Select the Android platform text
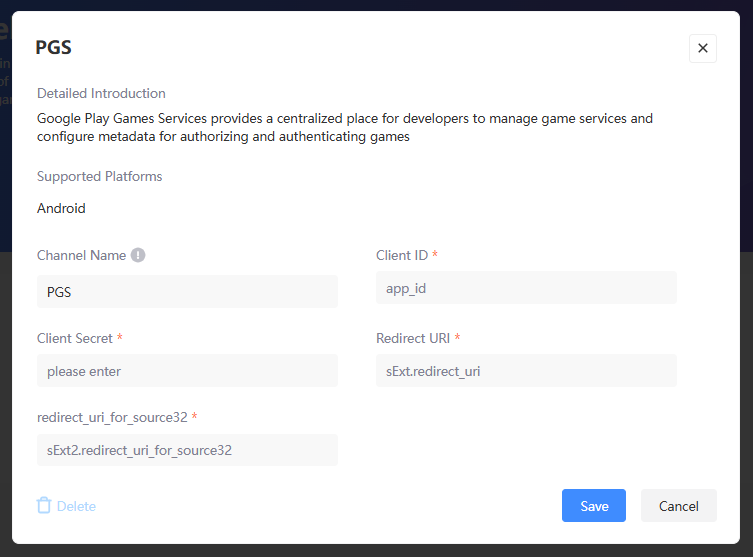This screenshot has width=753, height=557. click(x=61, y=208)
